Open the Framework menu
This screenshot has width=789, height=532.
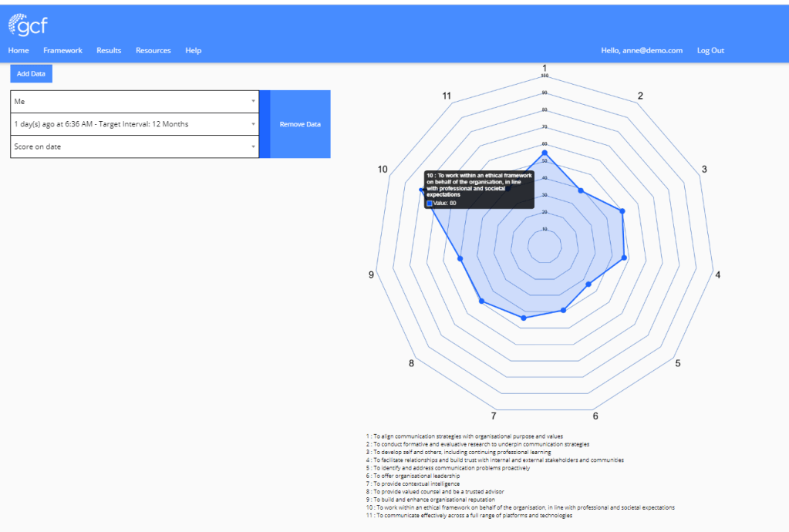pyautogui.click(x=62, y=51)
